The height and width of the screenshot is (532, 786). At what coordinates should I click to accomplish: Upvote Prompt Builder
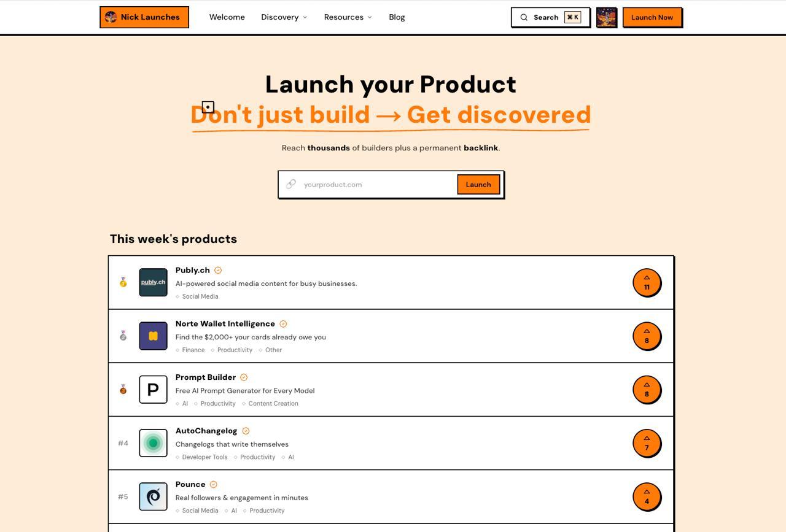point(647,389)
